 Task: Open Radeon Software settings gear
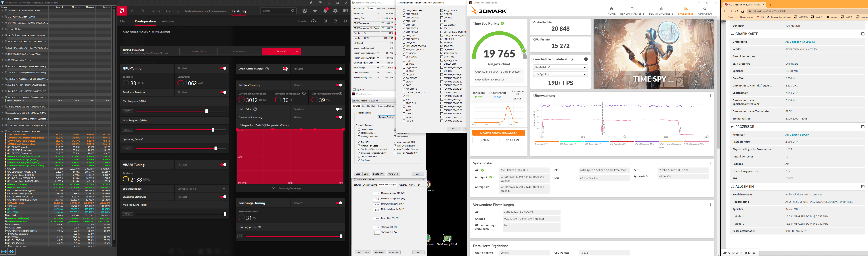335,11
